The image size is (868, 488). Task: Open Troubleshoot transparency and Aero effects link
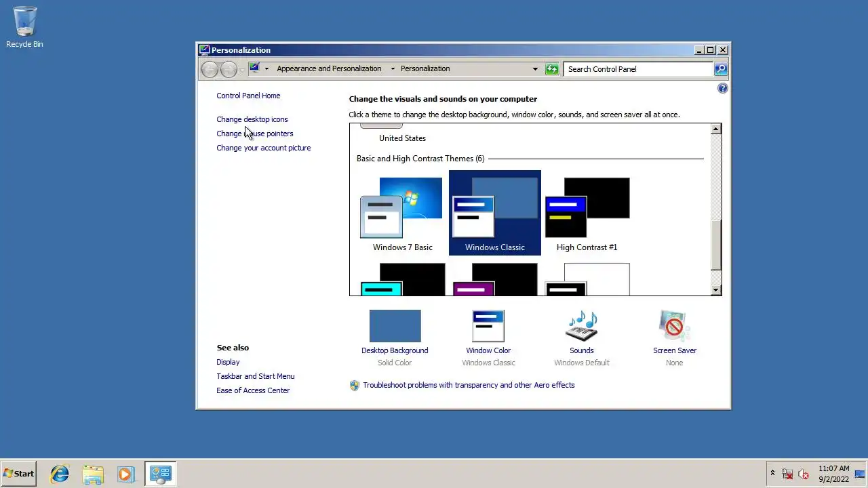469,385
